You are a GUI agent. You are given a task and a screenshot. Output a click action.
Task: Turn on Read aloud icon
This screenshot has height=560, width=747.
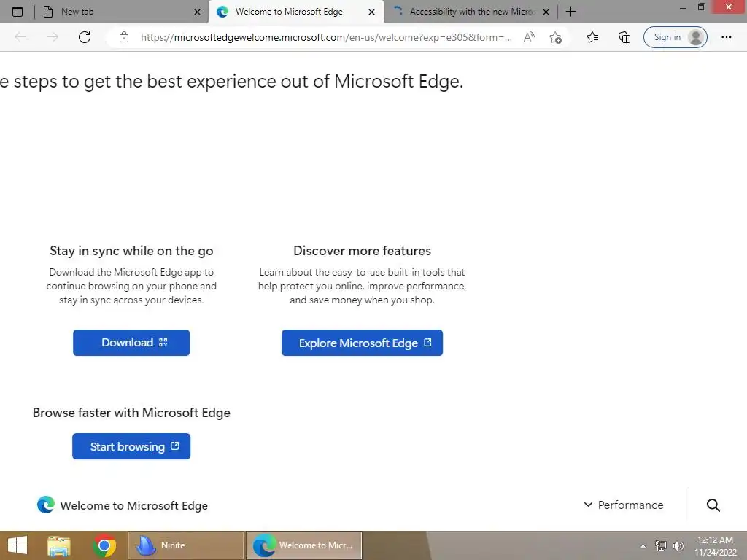point(529,37)
